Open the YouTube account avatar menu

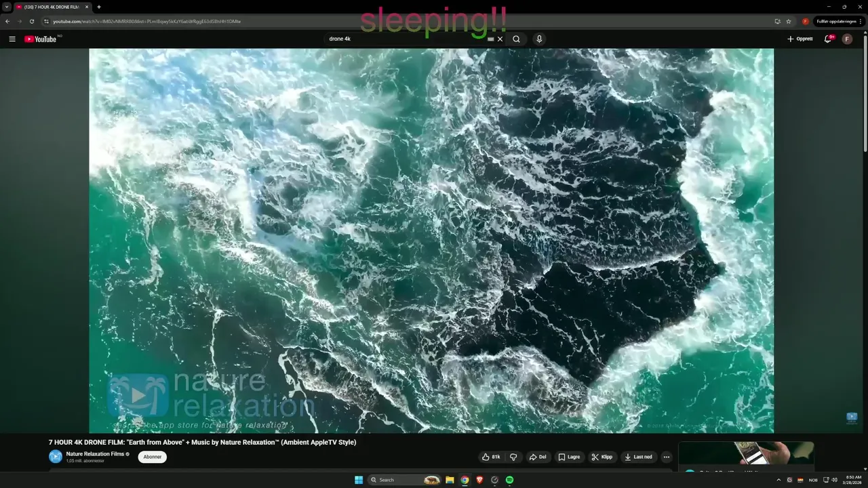pyautogui.click(x=847, y=39)
